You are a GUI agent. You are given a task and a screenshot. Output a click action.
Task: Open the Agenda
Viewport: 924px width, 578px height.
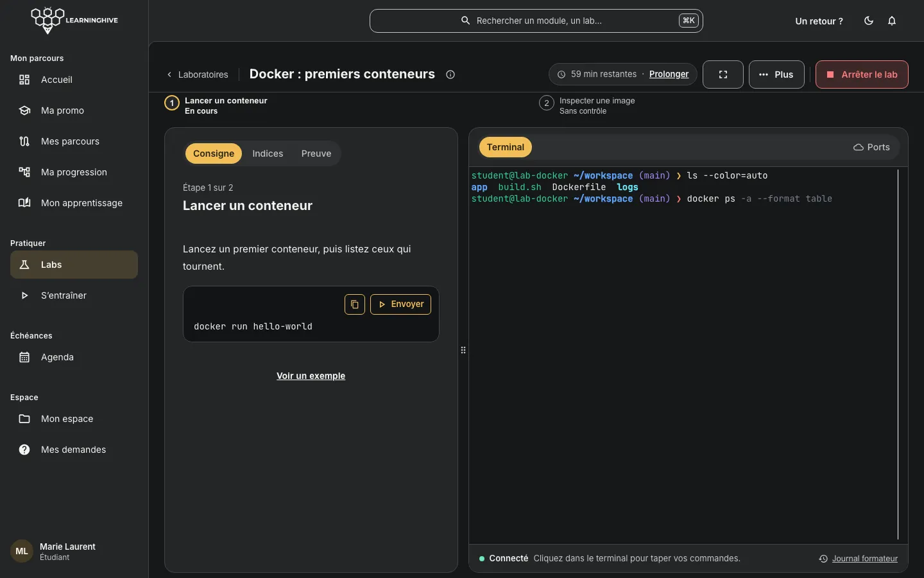pyautogui.click(x=74, y=357)
